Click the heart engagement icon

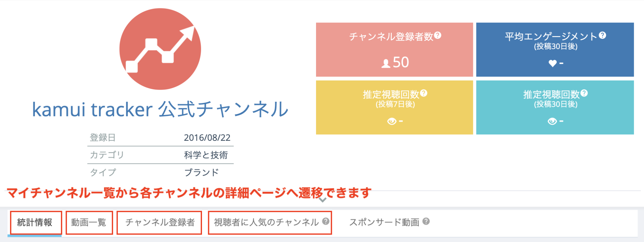553,63
